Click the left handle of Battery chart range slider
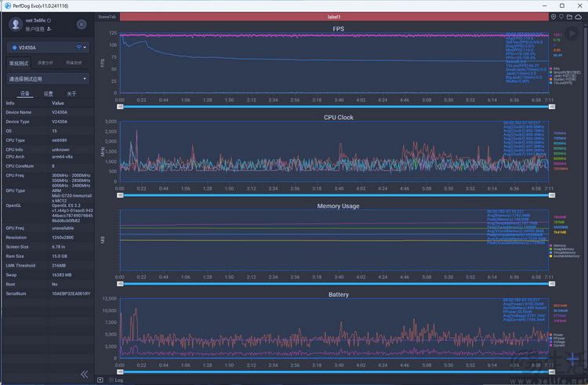This screenshot has height=385, width=588. pos(120,372)
